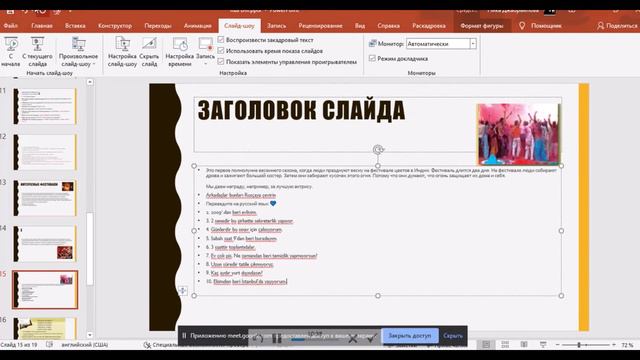Click the 72 % zoom level
This screenshot has width=640, height=360.
click(627, 345)
